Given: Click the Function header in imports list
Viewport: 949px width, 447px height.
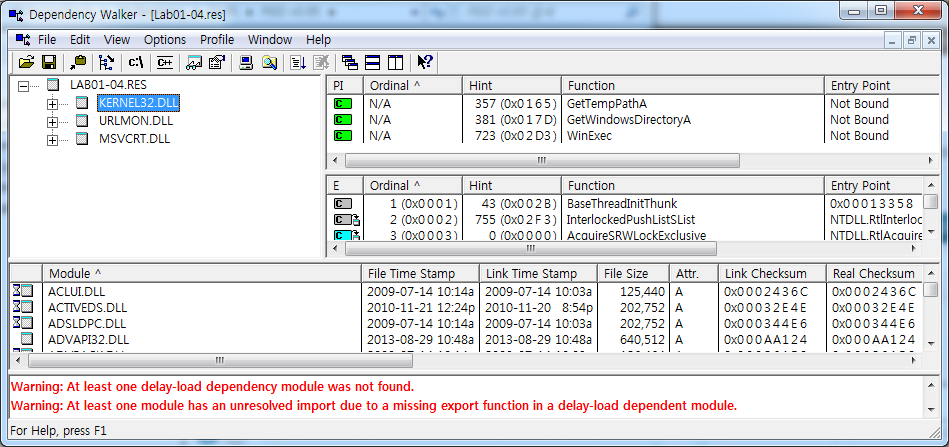Looking at the screenshot, I should tap(690, 86).
